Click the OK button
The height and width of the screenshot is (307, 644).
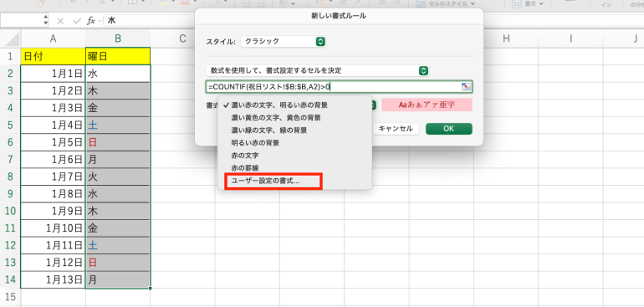click(448, 129)
